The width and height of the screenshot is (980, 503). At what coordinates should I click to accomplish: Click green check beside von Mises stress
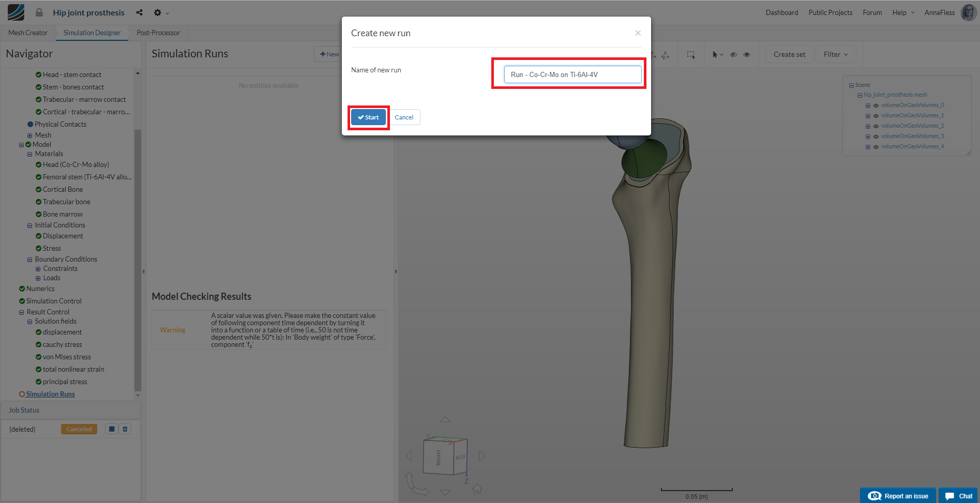point(38,357)
